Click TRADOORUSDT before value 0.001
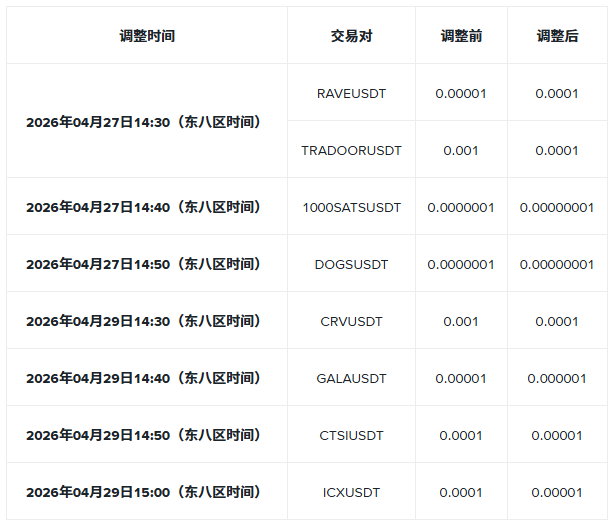Screen dimensions: 612x524 click(461, 151)
